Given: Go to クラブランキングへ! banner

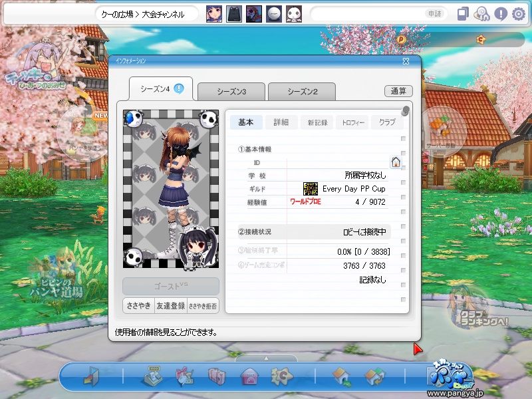Looking at the screenshot, I should click(x=477, y=307).
